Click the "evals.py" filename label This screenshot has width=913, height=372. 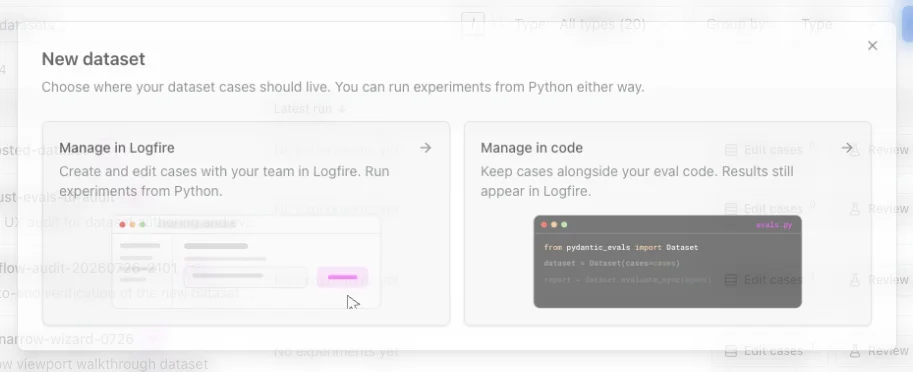click(x=774, y=225)
